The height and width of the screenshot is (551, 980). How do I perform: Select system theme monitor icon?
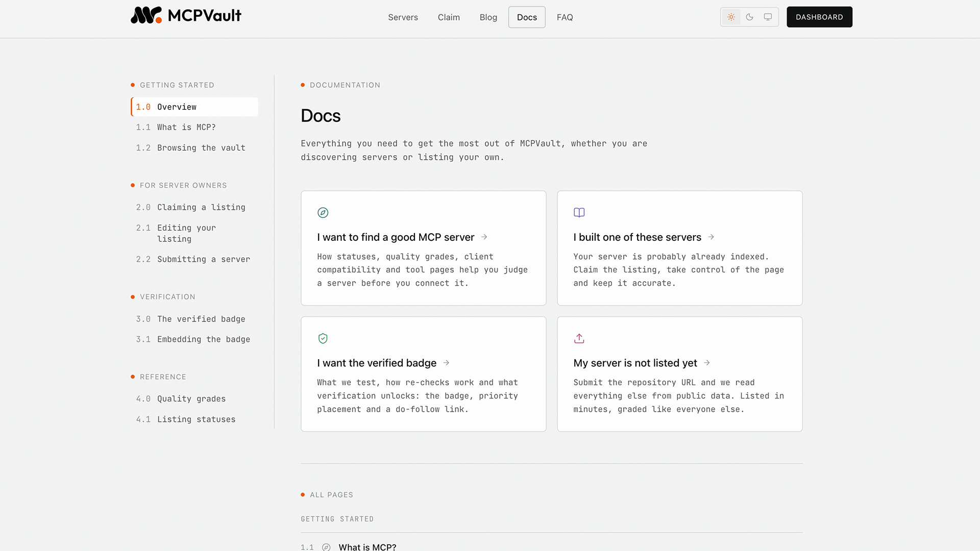768,17
